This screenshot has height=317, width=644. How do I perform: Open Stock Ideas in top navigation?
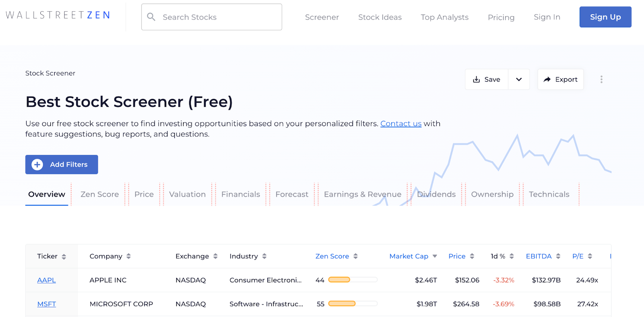pyautogui.click(x=380, y=17)
